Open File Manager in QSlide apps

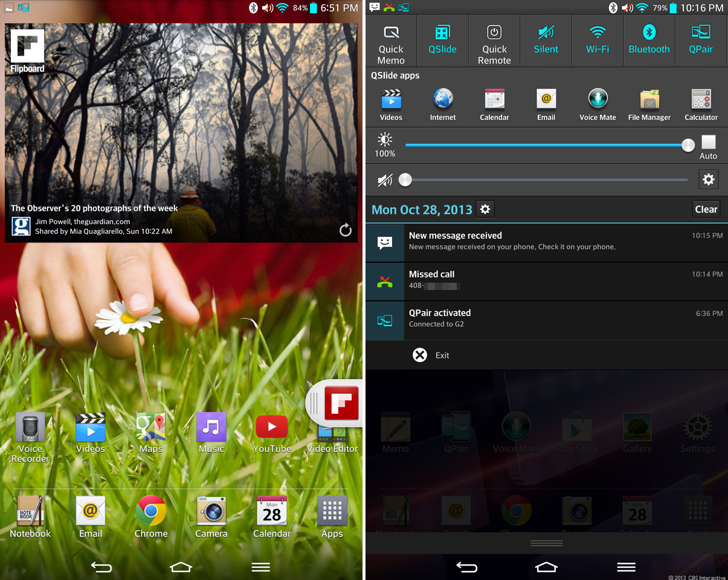[x=649, y=105]
